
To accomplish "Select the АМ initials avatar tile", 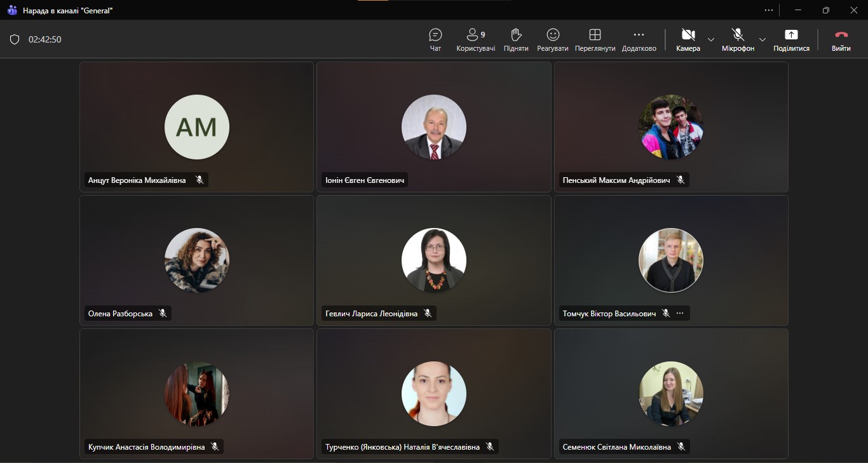I will [197, 127].
